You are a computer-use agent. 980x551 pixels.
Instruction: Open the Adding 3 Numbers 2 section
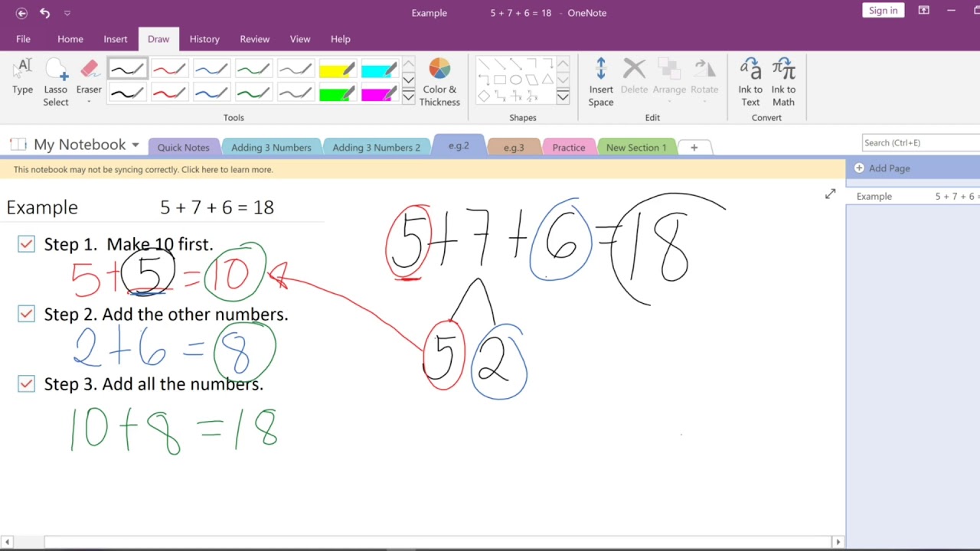click(376, 148)
